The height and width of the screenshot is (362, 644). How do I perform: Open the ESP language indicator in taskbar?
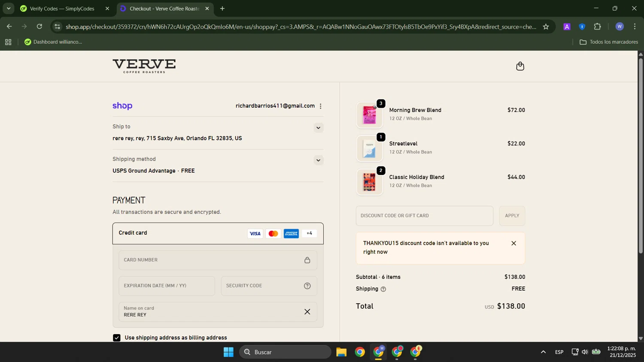[559, 352]
